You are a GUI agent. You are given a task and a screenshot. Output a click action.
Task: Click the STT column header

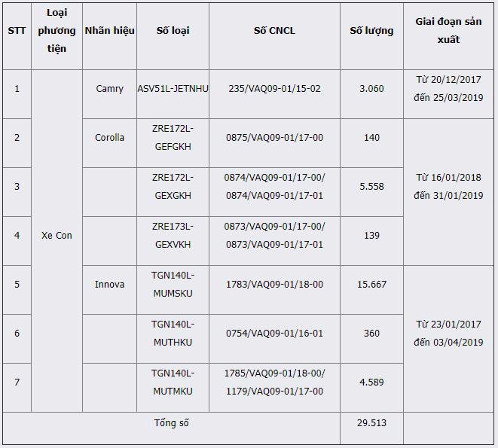[x=17, y=31]
